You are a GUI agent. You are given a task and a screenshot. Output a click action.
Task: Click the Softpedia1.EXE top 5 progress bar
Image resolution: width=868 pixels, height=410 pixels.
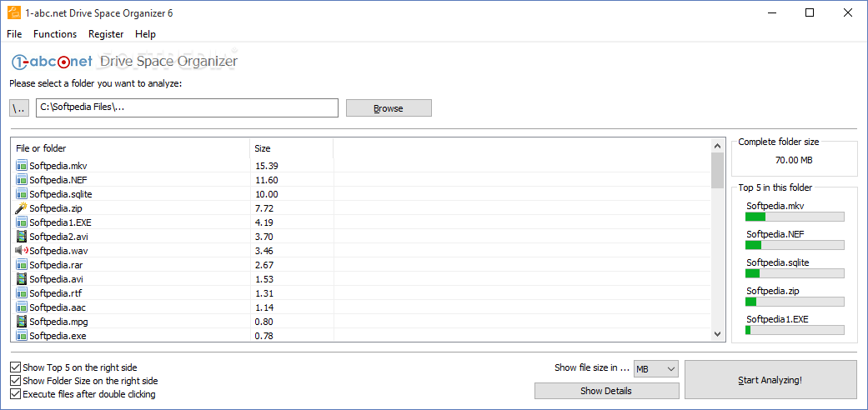[795, 330]
